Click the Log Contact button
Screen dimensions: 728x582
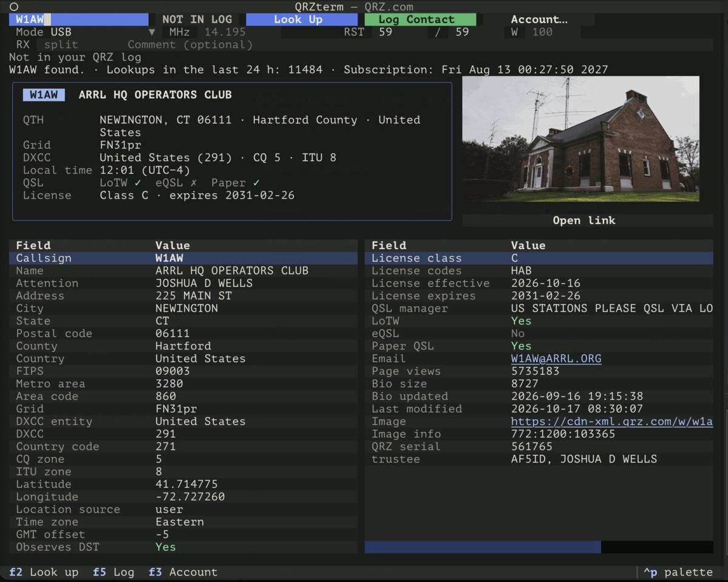[420, 19]
